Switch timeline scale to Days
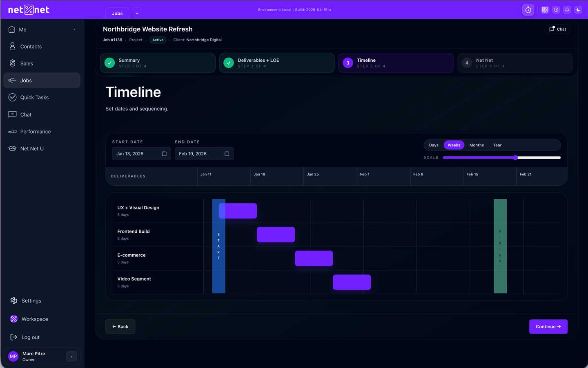Viewport: 588px width, 368px height. pyautogui.click(x=434, y=145)
